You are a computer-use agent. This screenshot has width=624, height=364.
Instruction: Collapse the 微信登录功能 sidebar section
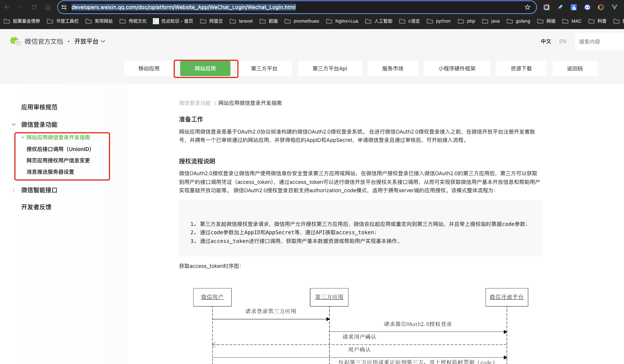coord(14,124)
